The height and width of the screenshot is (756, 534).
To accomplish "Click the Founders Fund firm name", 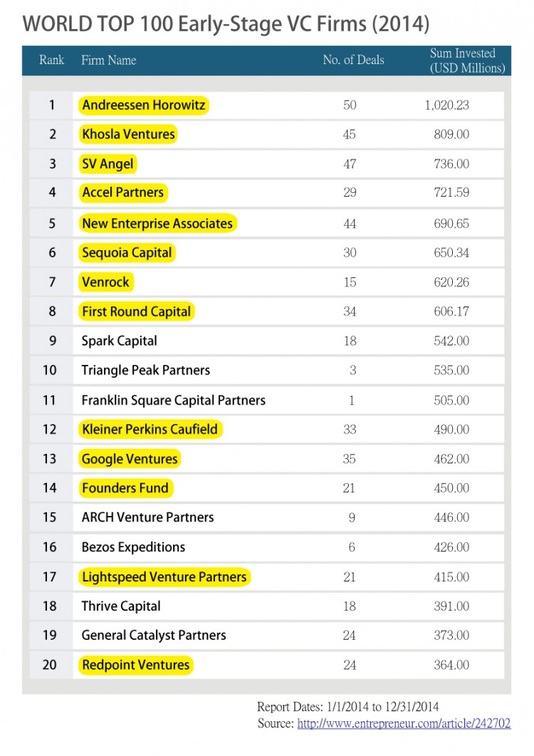I will (x=125, y=488).
